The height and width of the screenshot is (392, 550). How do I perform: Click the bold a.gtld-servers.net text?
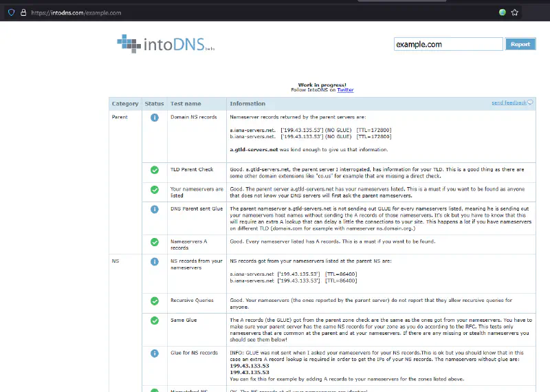click(254, 149)
